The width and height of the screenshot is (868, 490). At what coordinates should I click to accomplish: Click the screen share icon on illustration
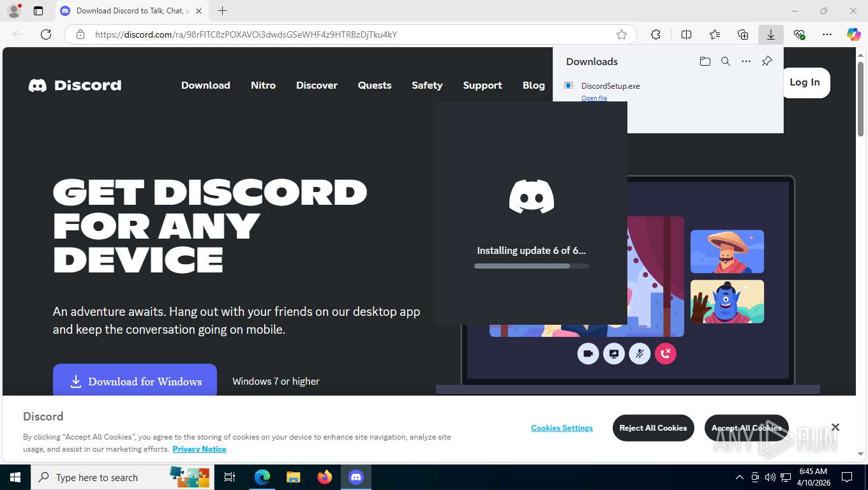(x=614, y=353)
